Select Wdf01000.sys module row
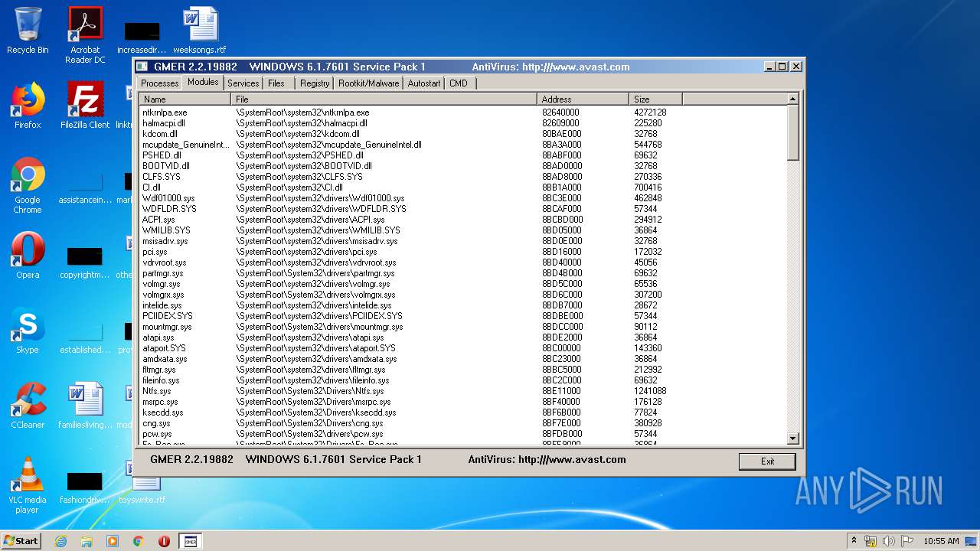The height and width of the screenshot is (551, 980). tap(464, 198)
